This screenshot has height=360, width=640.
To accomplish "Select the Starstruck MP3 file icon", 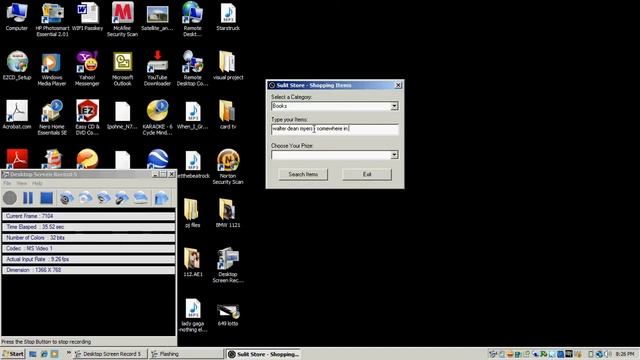I will coord(228,16).
